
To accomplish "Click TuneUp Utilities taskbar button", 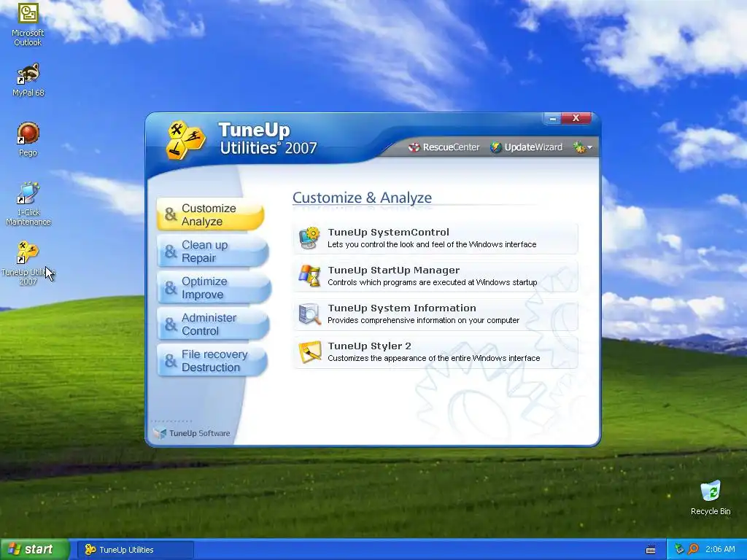I will pyautogui.click(x=136, y=550).
